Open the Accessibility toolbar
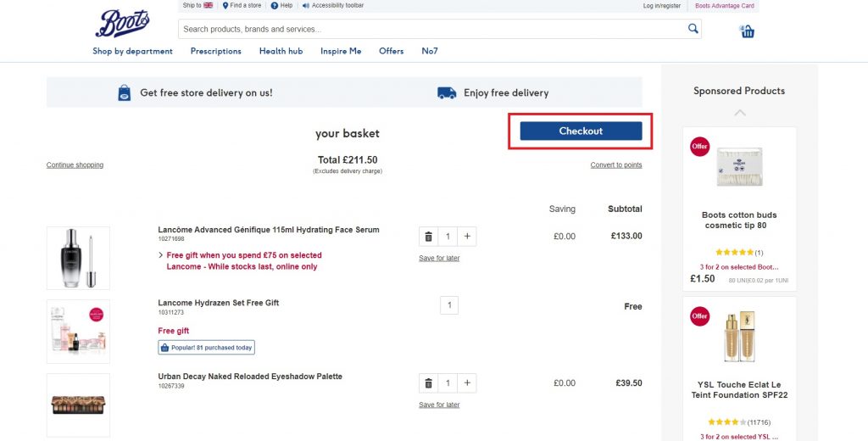 (x=337, y=6)
